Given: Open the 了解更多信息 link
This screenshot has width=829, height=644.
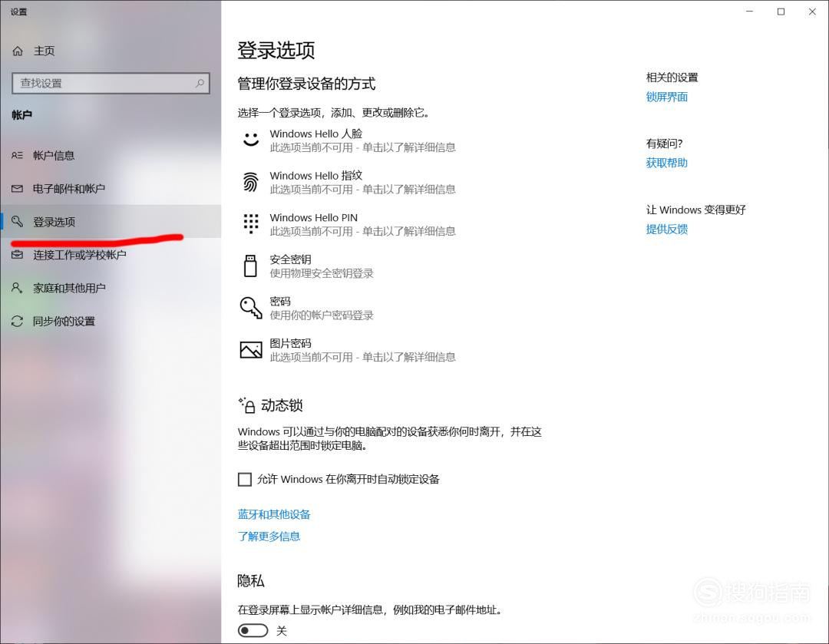Looking at the screenshot, I should pos(269,537).
